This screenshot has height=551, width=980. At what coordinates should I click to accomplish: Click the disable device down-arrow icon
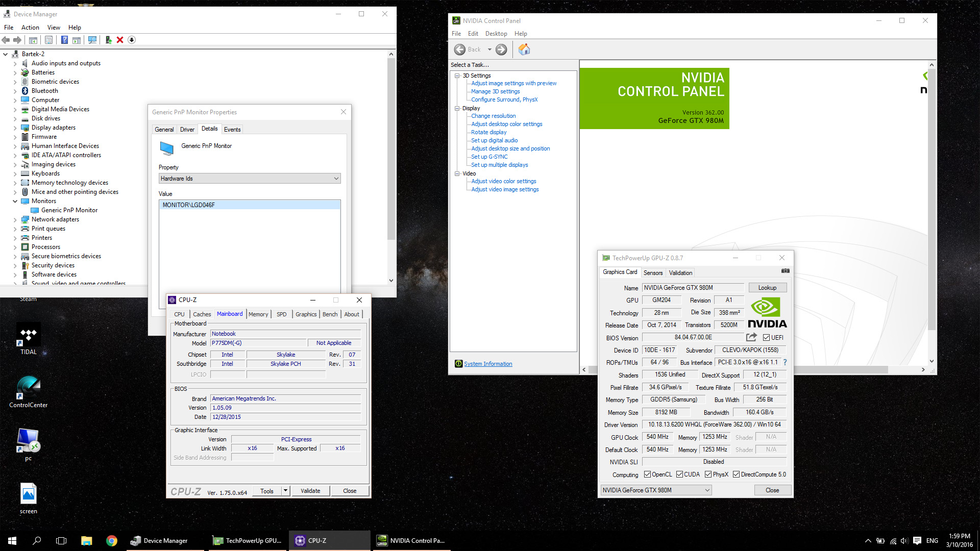pyautogui.click(x=132, y=40)
